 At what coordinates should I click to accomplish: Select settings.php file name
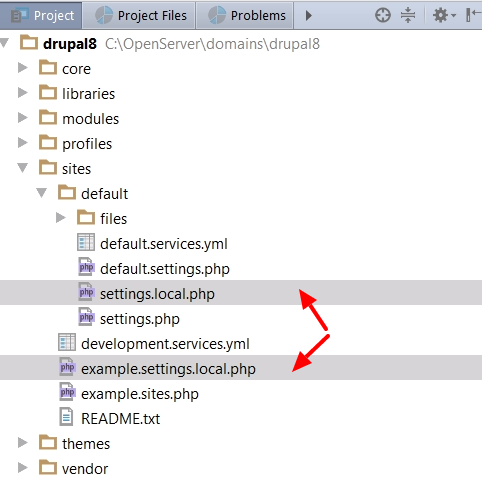point(140,319)
